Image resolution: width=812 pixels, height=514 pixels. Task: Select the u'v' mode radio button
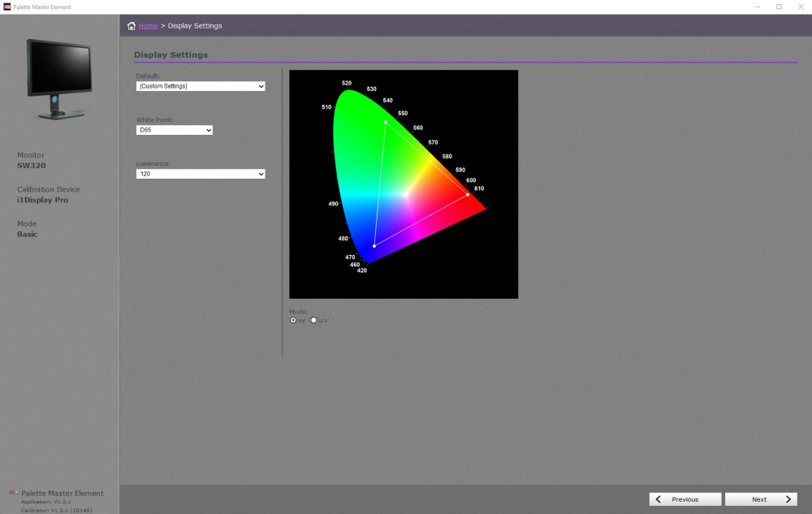313,321
